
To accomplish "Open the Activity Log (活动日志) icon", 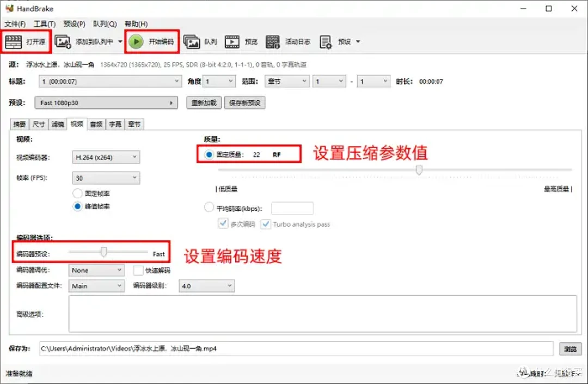I will pyautogui.click(x=273, y=41).
